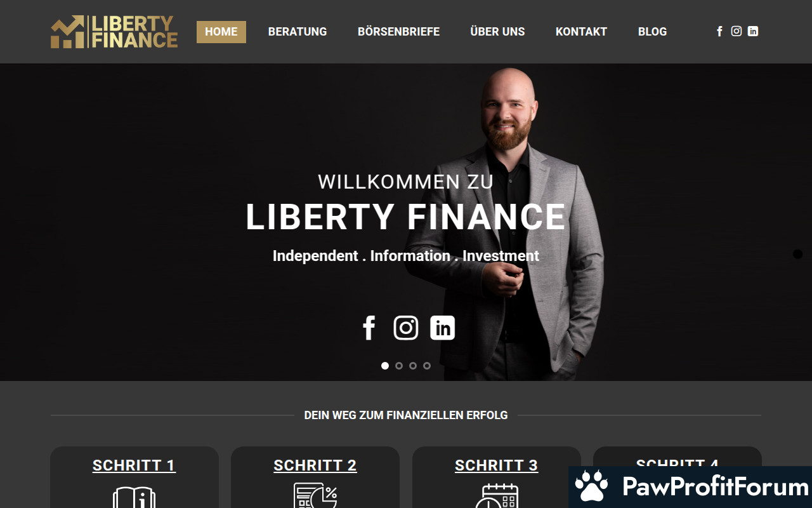The height and width of the screenshot is (508, 812).
Task: Click the large Instagram icon in the hero banner
Action: 406,328
